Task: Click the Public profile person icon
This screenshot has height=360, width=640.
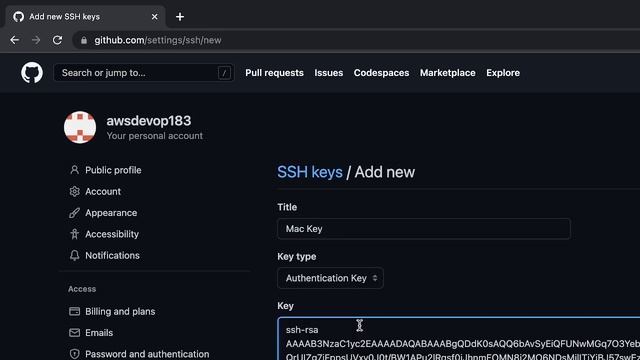Action: (x=74, y=170)
